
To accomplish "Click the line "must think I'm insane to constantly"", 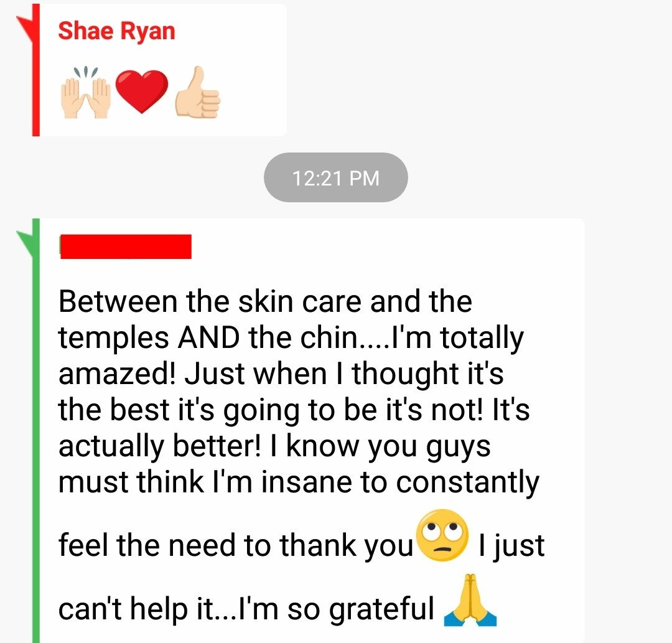I will pyautogui.click(x=299, y=482).
